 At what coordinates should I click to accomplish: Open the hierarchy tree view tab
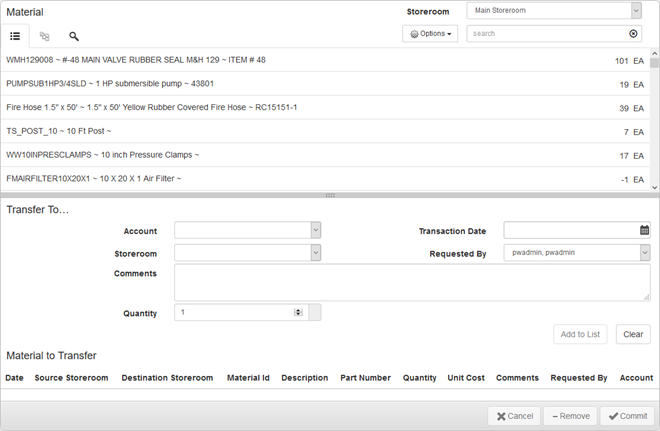pyautogui.click(x=45, y=36)
